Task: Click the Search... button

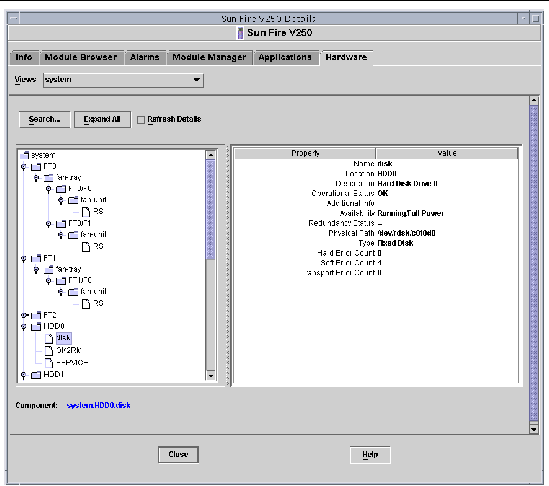Action: click(44, 119)
